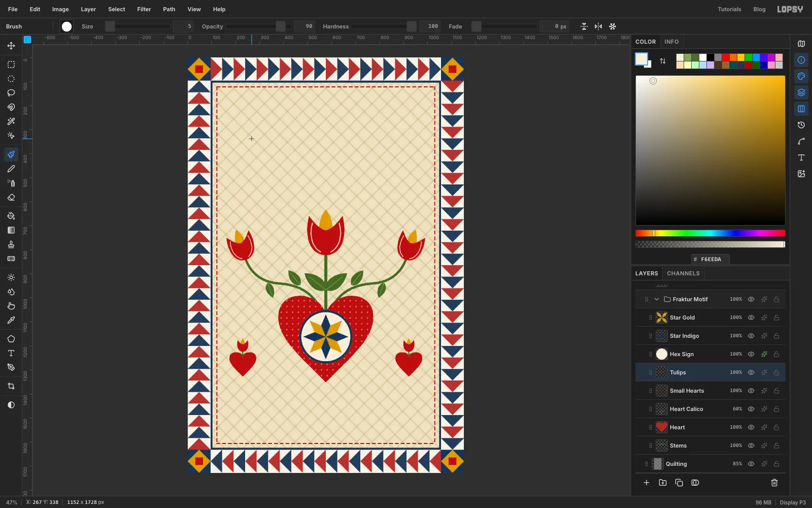The image size is (812, 508).
Task: Open the Select menu
Action: 116,9
